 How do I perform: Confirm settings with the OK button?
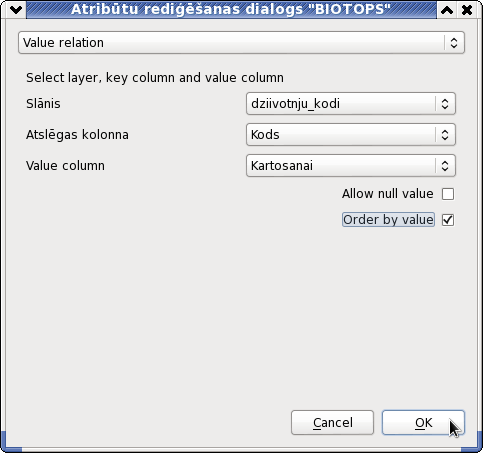click(x=423, y=423)
